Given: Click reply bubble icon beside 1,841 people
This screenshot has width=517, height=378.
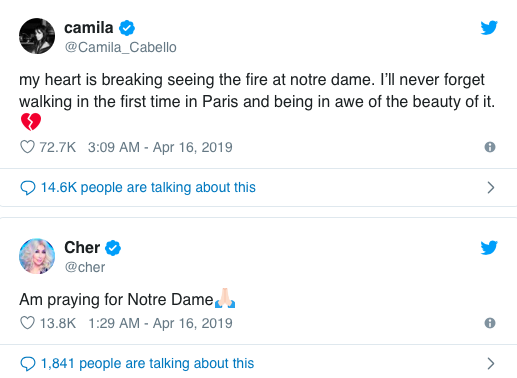Looking at the screenshot, I should [x=28, y=364].
